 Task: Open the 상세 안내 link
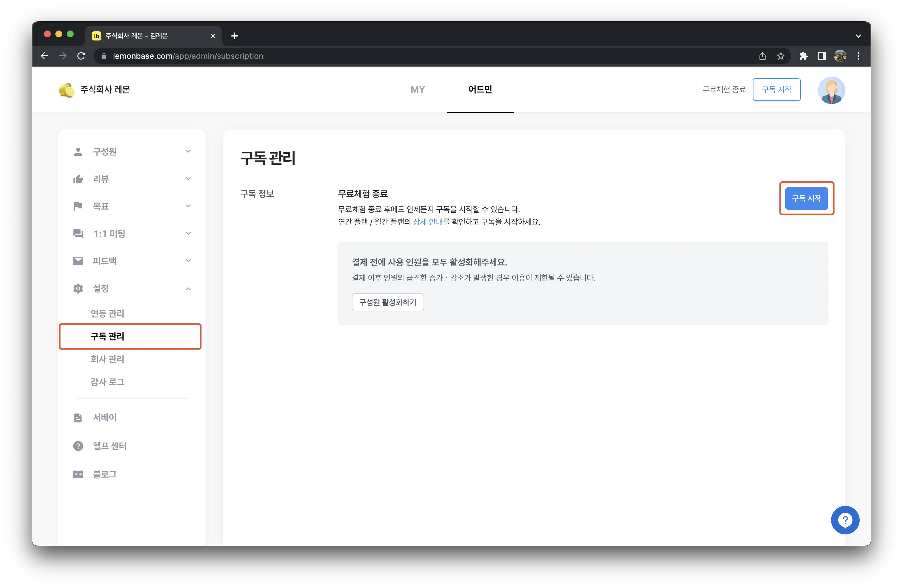(x=428, y=222)
